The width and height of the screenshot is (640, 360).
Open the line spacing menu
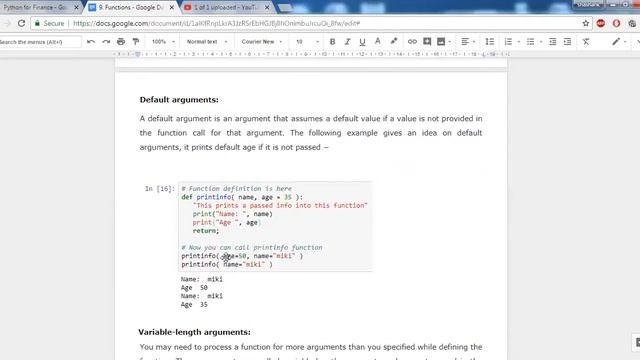[x=490, y=42]
